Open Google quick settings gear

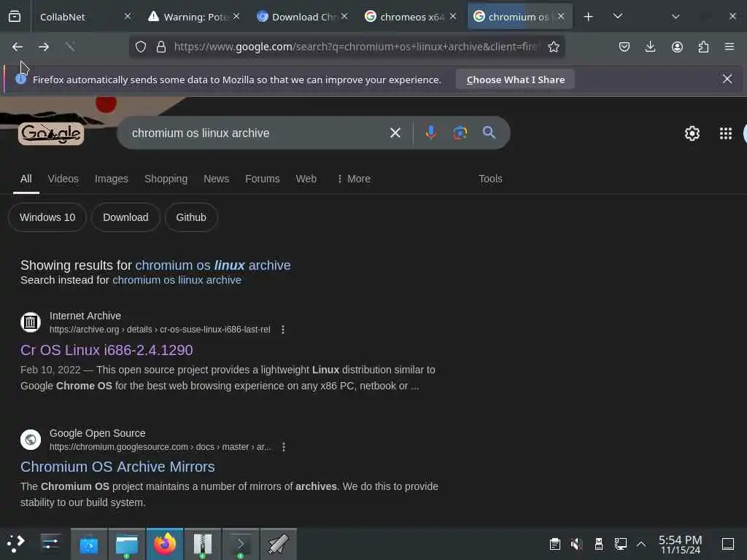point(692,133)
